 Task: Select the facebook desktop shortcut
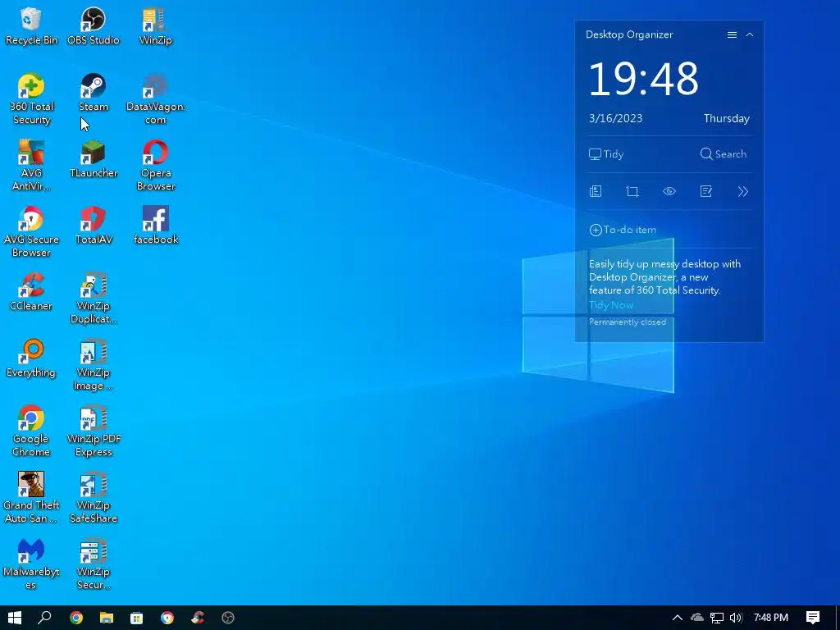pos(155,225)
